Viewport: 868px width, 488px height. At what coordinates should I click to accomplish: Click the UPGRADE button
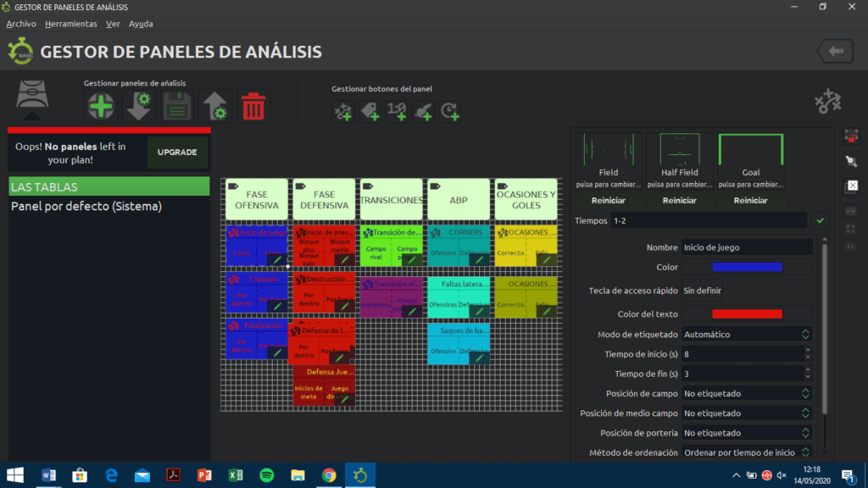click(177, 152)
